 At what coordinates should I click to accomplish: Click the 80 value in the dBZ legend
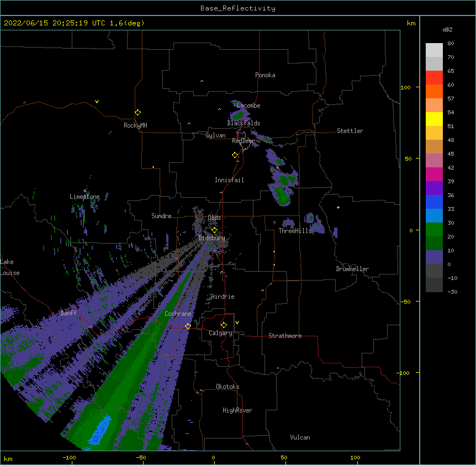pos(451,44)
